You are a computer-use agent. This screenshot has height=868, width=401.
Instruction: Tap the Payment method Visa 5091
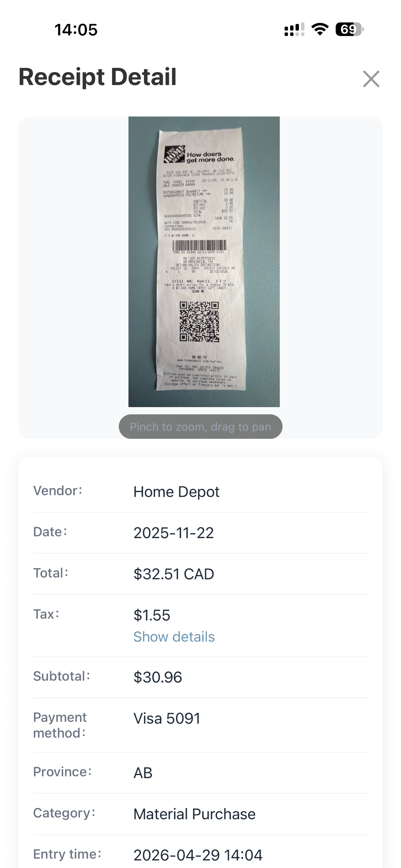(167, 718)
